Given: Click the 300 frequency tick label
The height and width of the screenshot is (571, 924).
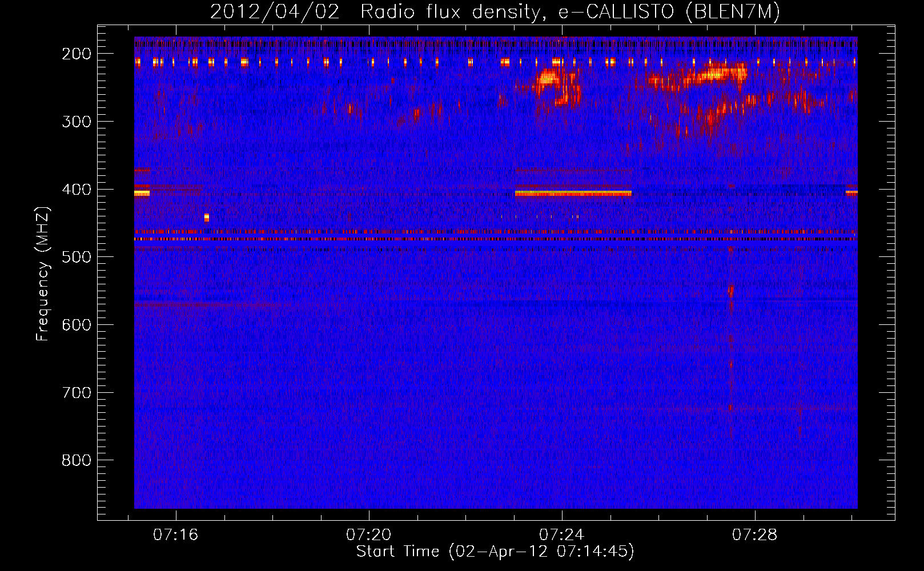Looking at the screenshot, I should pyautogui.click(x=77, y=122).
